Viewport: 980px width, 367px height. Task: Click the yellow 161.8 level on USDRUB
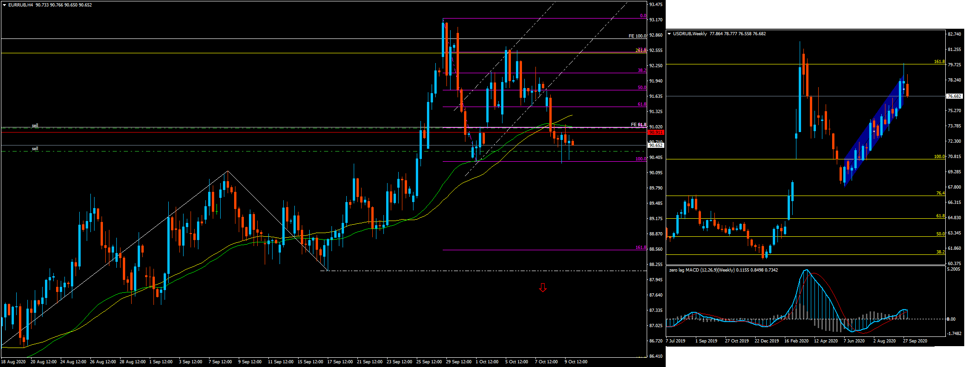point(939,62)
